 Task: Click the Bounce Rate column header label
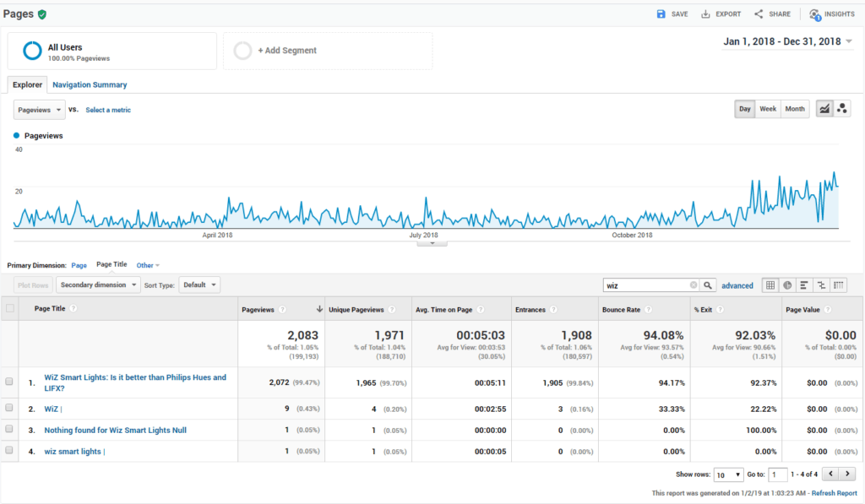621,310
